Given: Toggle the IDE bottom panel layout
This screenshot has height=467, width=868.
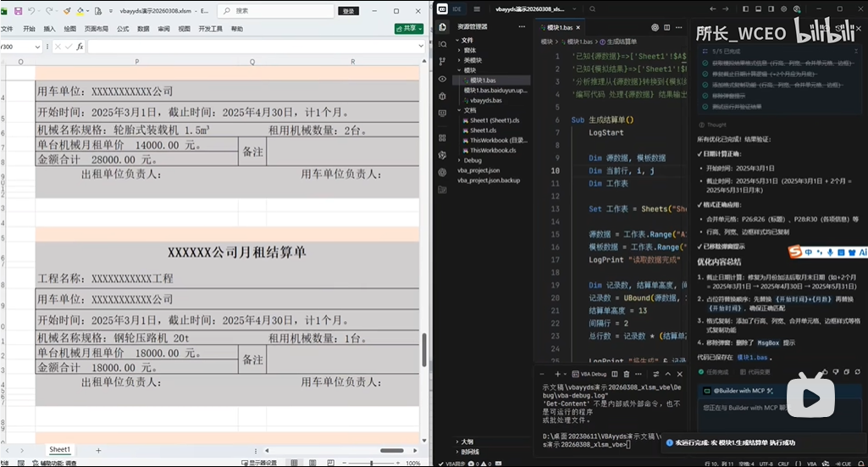Looking at the screenshot, I should coord(759,8).
